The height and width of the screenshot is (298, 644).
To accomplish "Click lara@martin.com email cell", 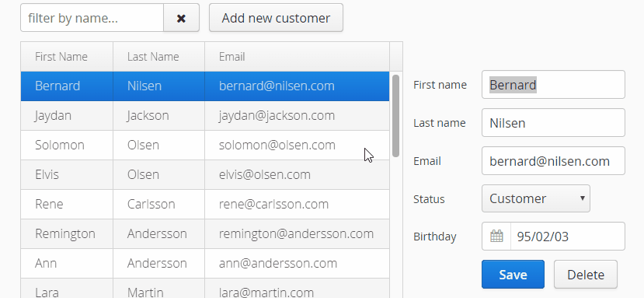I will [297, 289].
